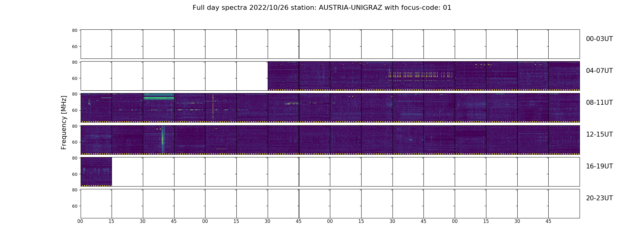
Task: Click the short yellow dashed line in the 12-15UT row
Action: point(221,149)
